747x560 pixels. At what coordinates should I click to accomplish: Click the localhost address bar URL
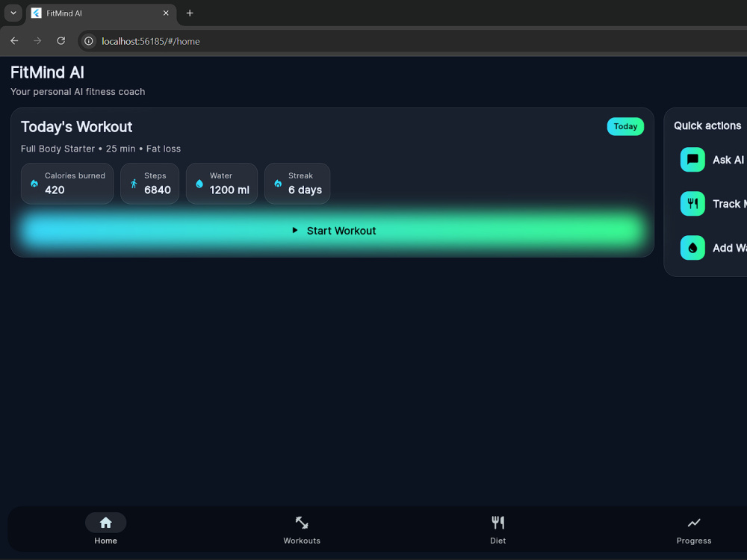(x=151, y=41)
